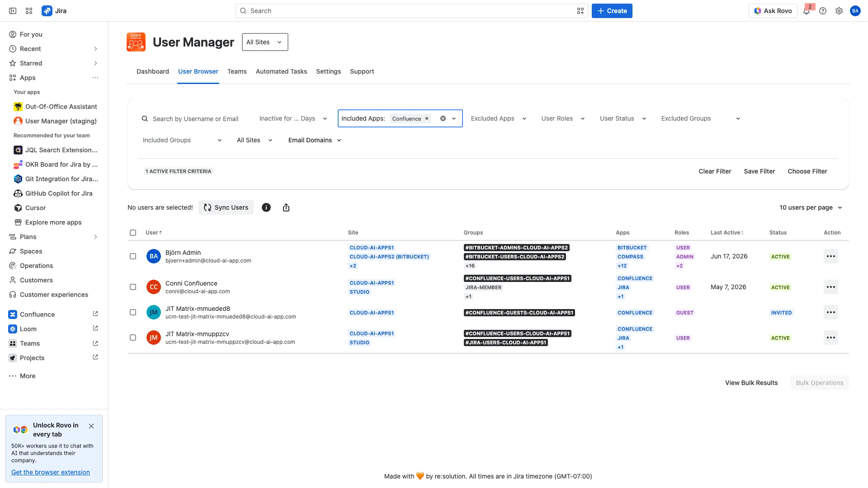The width and height of the screenshot is (868, 488).
Task: Open JQL Search Extension app
Action: (55, 150)
